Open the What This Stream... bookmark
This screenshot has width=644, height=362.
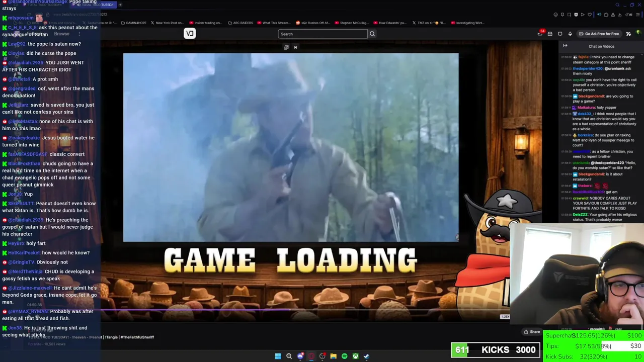point(274,23)
